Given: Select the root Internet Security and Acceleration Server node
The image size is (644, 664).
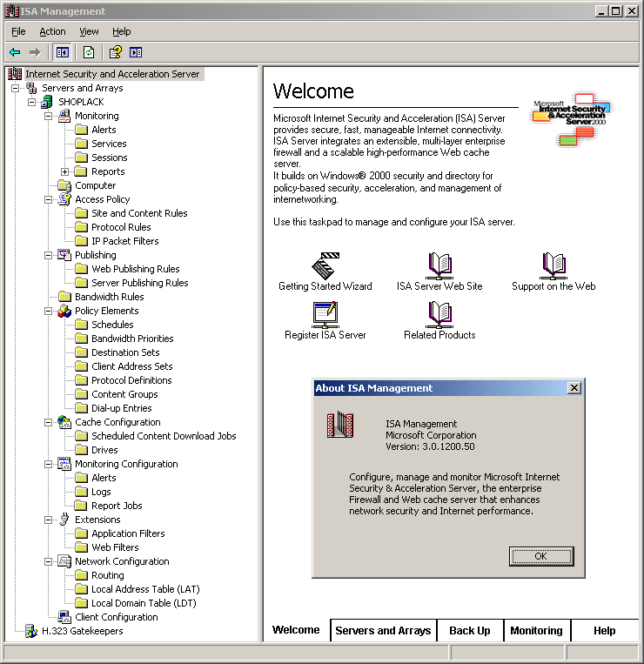Looking at the screenshot, I should (x=112, y=74).
